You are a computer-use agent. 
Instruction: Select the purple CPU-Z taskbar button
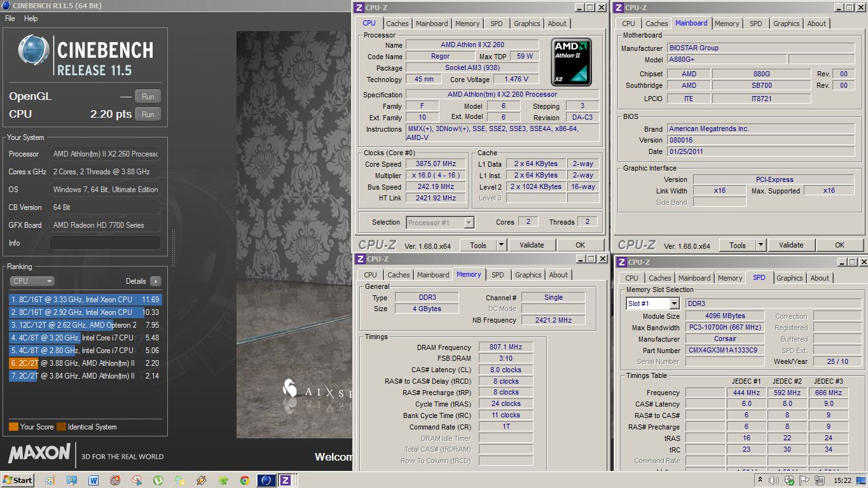(285, 480)
